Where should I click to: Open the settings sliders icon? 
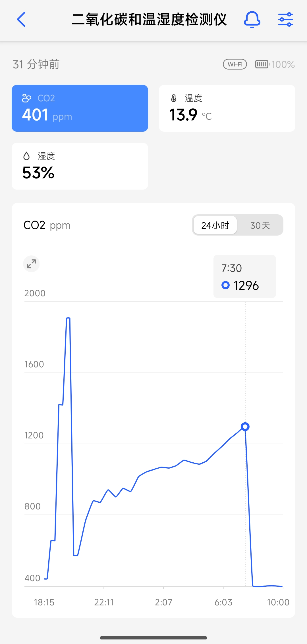pyautogui.click(x=285, y=19)
